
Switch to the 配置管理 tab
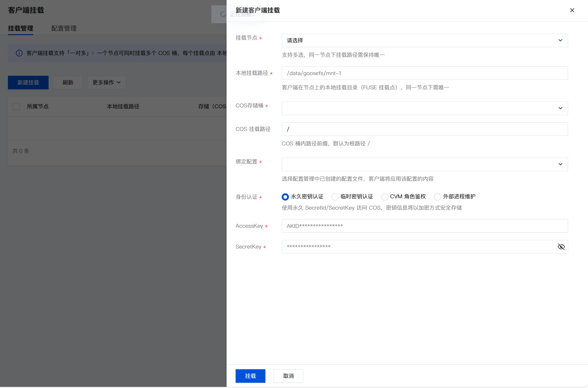tap(64, 28)
